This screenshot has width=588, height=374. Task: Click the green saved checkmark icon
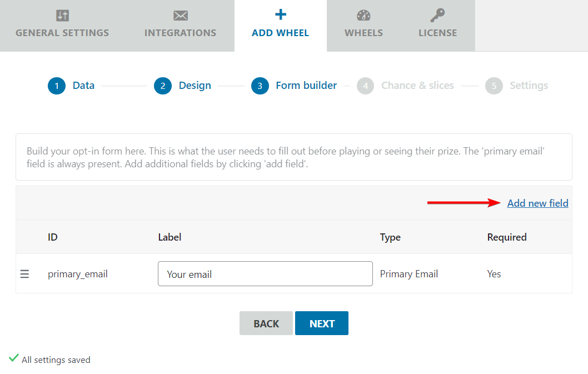point(14,357)
